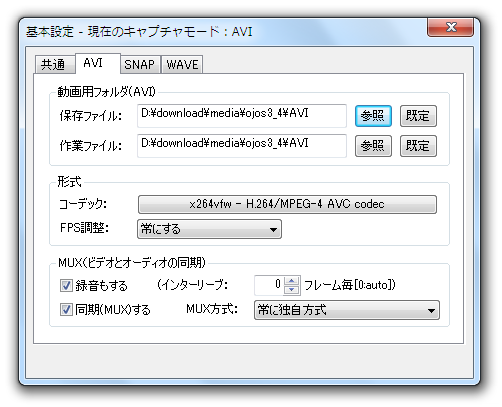Click 参照 button for 作業ファイル
This screenshot has width=502, height=407.
[373, 146]
